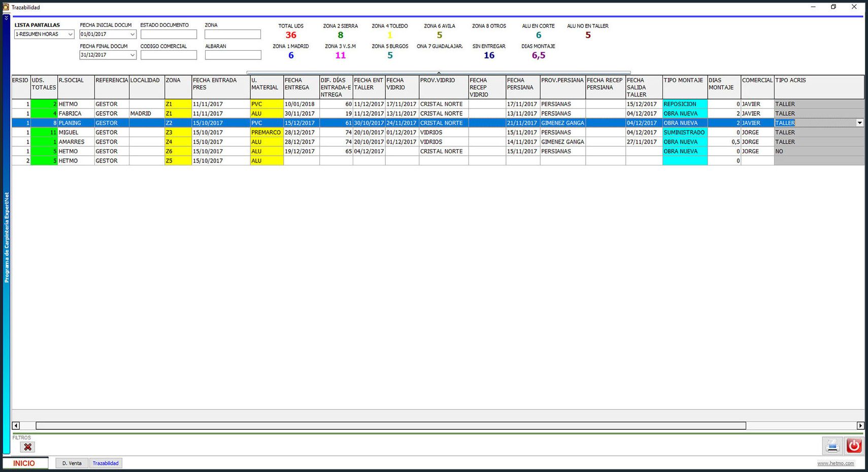Click the app icon in title bar
Viewport: 868px width, 472px height.
point(6,7)
